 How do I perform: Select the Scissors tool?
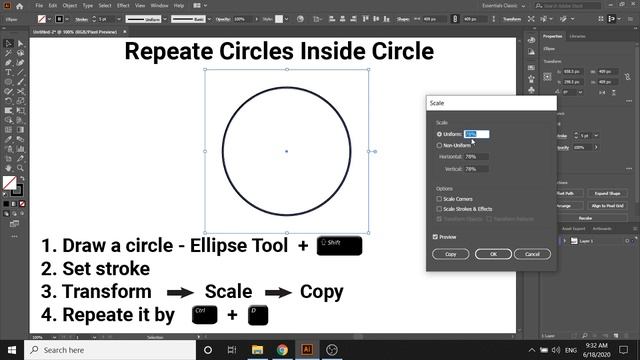20,91
